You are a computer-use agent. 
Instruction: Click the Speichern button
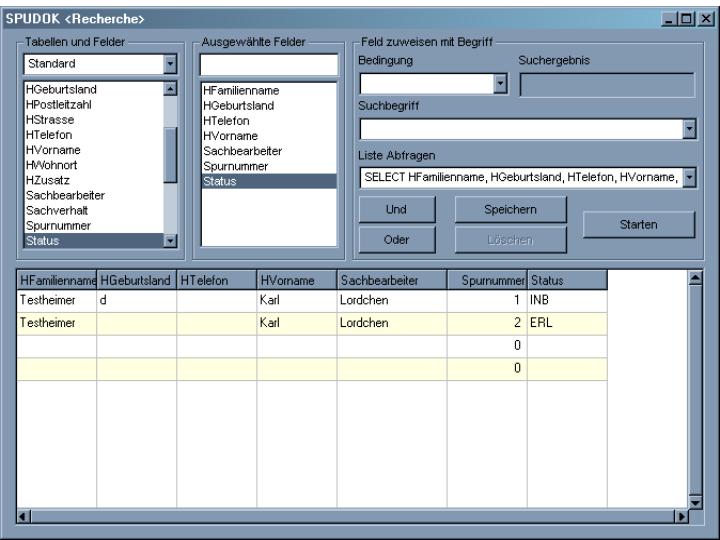(x=511, y=210)
